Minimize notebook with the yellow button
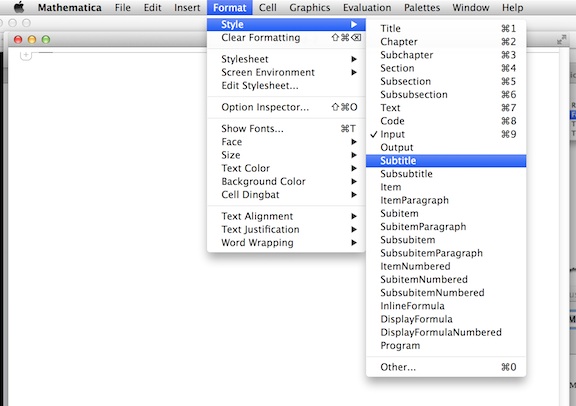 [32, 39]
